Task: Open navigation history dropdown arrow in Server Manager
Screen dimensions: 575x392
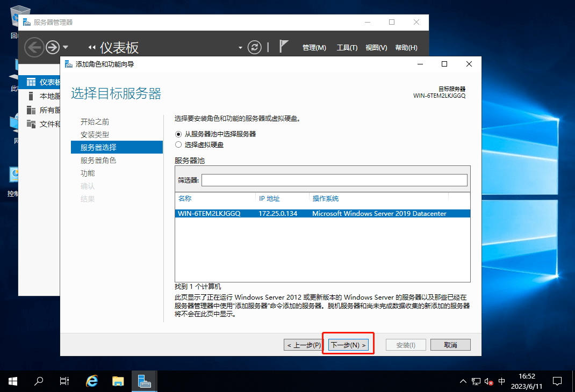Action: 65,47
